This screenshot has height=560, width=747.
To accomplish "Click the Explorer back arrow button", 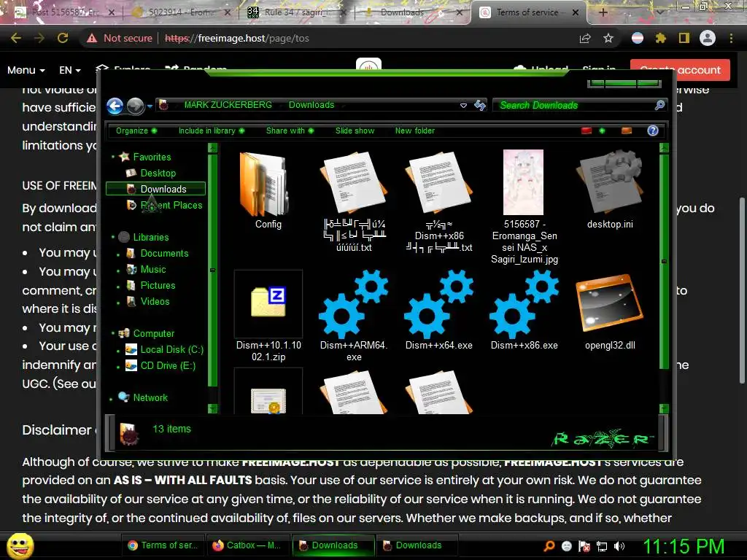I will pyautogui.click(x=115, y=106).
